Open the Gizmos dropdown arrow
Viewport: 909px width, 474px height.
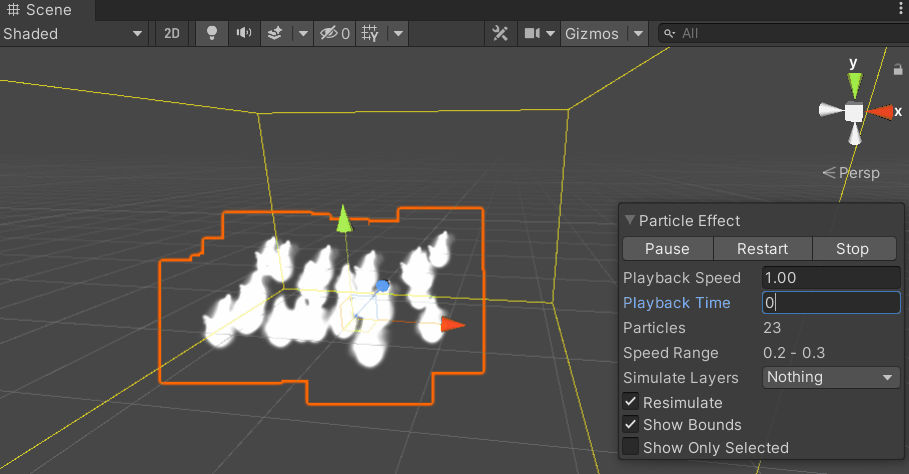[x=638, y=34]
